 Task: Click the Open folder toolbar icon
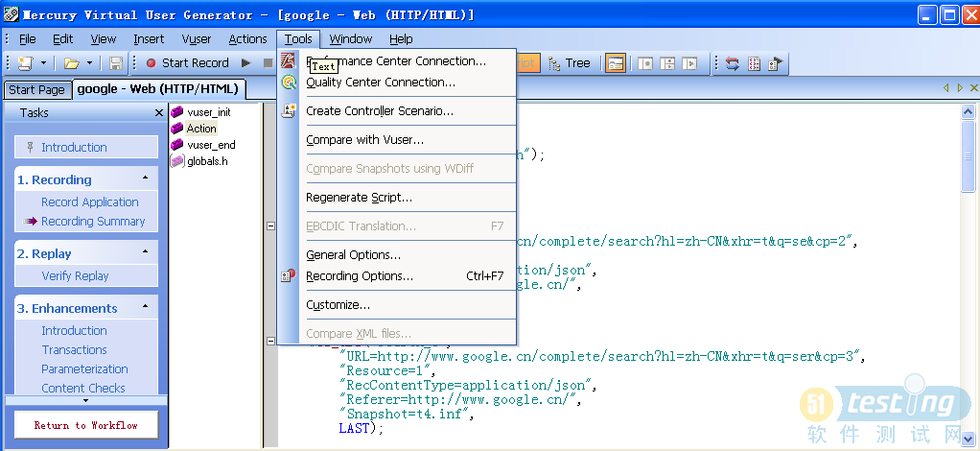tap(72, 63)
